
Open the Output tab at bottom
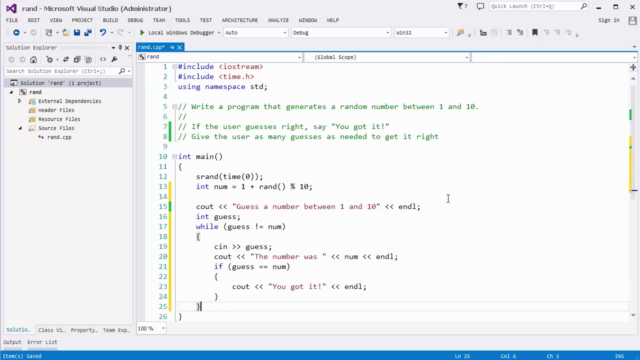point(12,342)
